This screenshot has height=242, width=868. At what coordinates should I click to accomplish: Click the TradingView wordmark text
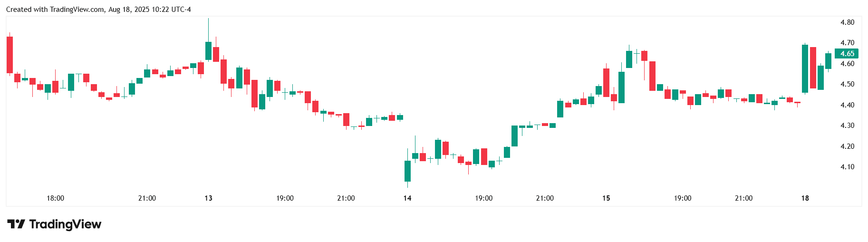click(65, 224)
